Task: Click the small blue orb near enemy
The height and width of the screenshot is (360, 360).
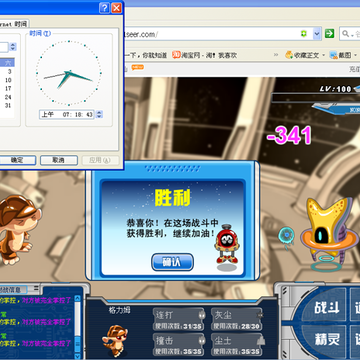Action: 286,236
